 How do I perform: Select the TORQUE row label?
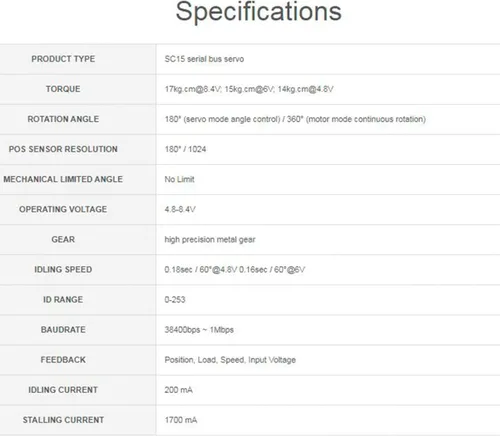pyautogui.click(x=63, y=89)
